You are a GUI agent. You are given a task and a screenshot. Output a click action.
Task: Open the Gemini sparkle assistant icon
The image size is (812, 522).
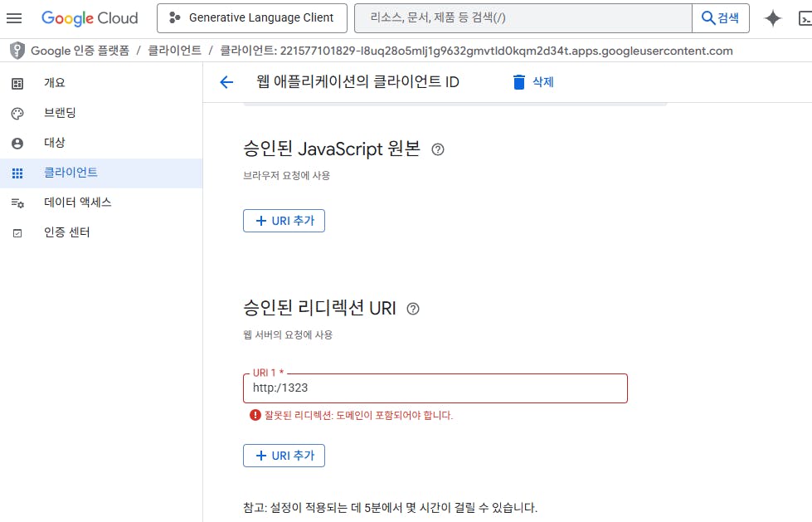[x=773, y=18]
